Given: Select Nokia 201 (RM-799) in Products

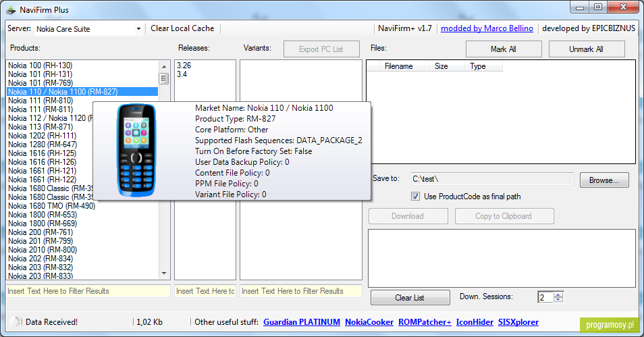Looking at the screenshot, I should point(41,241).
